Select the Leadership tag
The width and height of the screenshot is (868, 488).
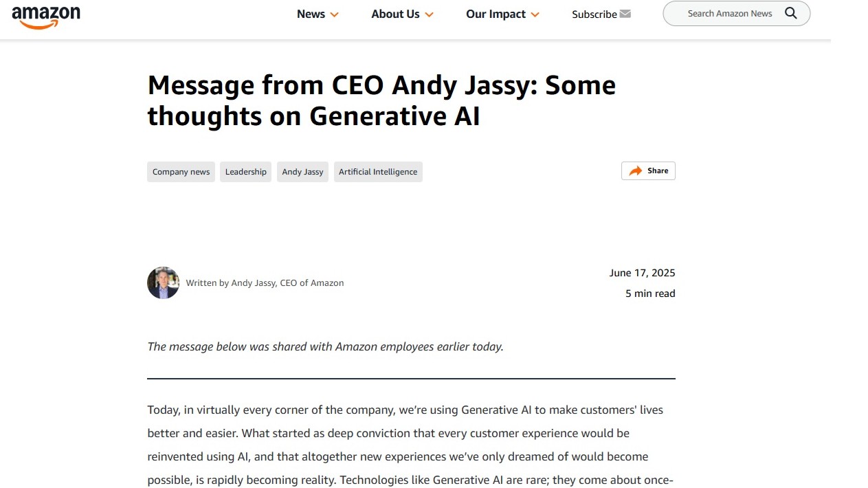[245, 172]
